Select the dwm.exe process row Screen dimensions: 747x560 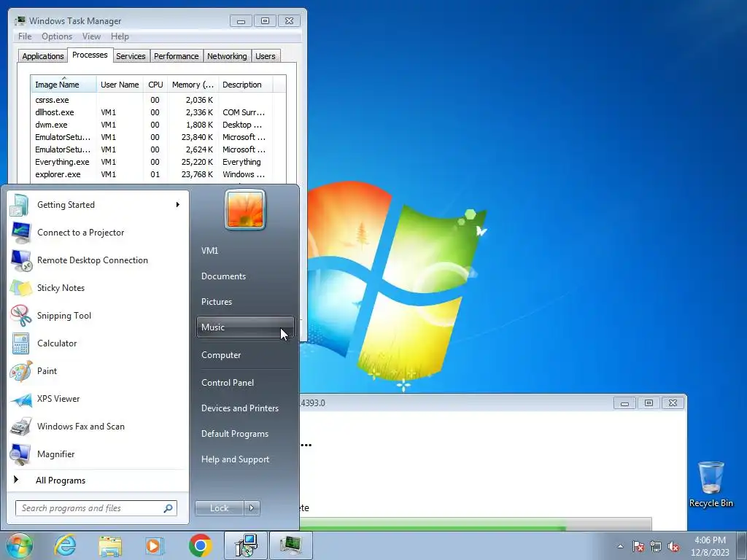point(152,125)
